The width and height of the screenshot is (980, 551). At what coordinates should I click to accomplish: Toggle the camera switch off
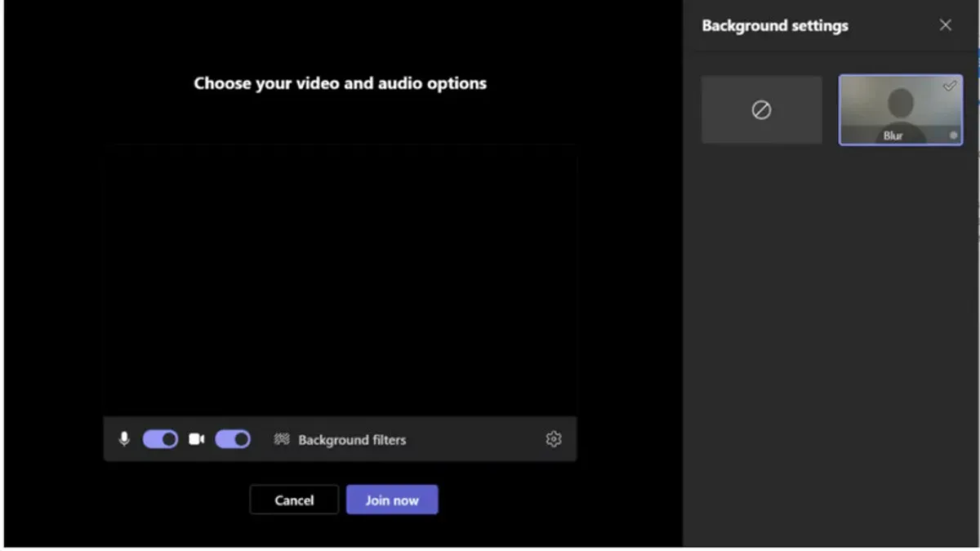pos(233,439)
